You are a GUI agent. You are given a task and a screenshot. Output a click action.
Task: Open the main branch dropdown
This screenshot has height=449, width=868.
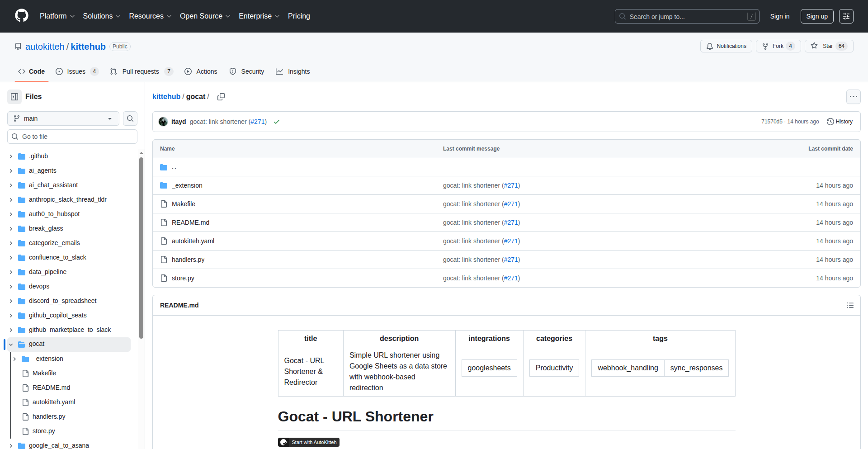pyautogui.click(x=63, y=118)
